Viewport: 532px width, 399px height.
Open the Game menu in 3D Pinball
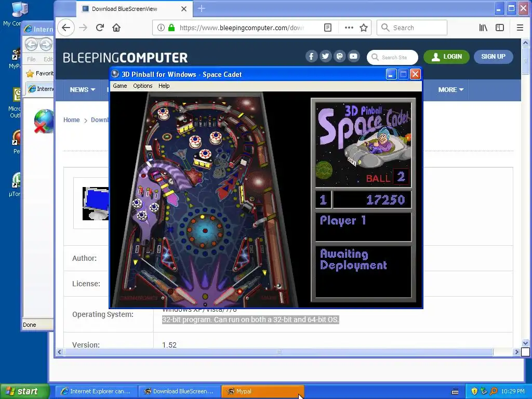coord(120,86)
